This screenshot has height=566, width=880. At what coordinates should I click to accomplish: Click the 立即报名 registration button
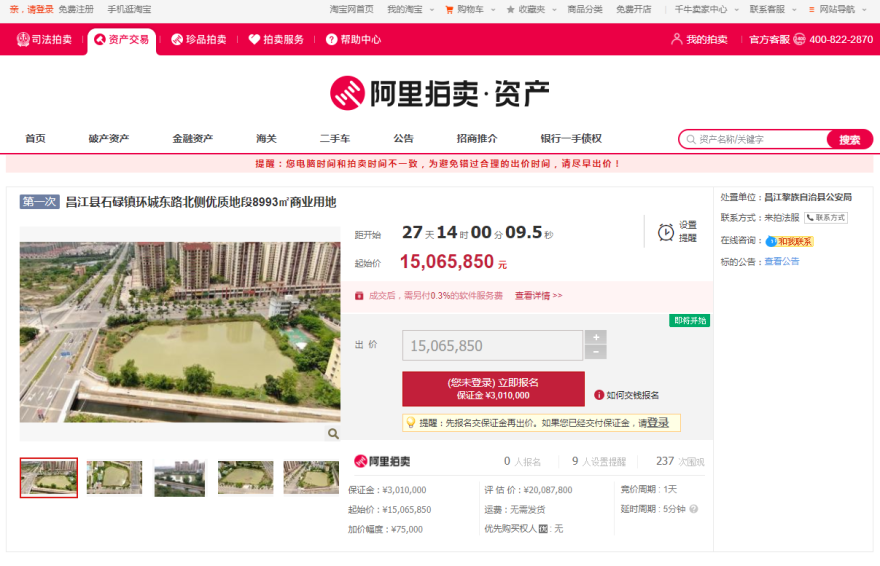[x=493, y=388]
